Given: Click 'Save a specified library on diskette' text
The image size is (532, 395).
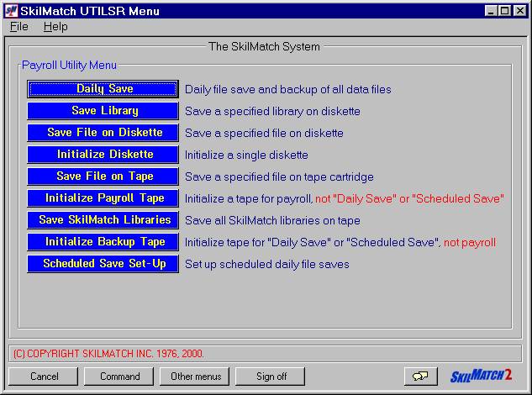Looking at the screenshot, I should tap(272, 111).
